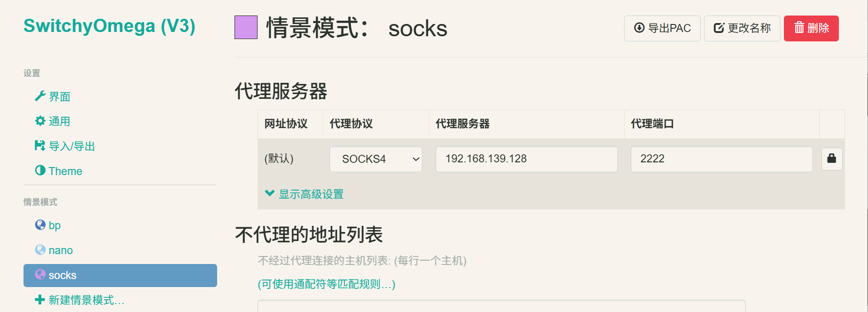Click the wrench icon beside 界面

40,96
